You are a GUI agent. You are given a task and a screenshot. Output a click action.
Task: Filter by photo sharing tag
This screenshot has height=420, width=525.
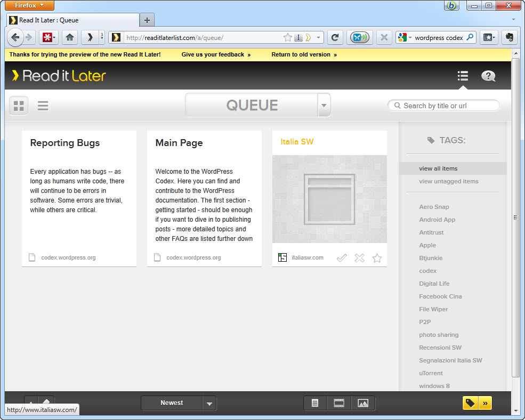[x=439, y=335]
